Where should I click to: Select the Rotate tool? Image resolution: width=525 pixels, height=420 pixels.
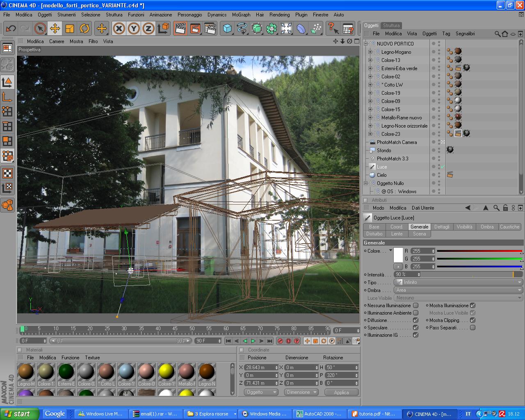(x=84, y=28)
